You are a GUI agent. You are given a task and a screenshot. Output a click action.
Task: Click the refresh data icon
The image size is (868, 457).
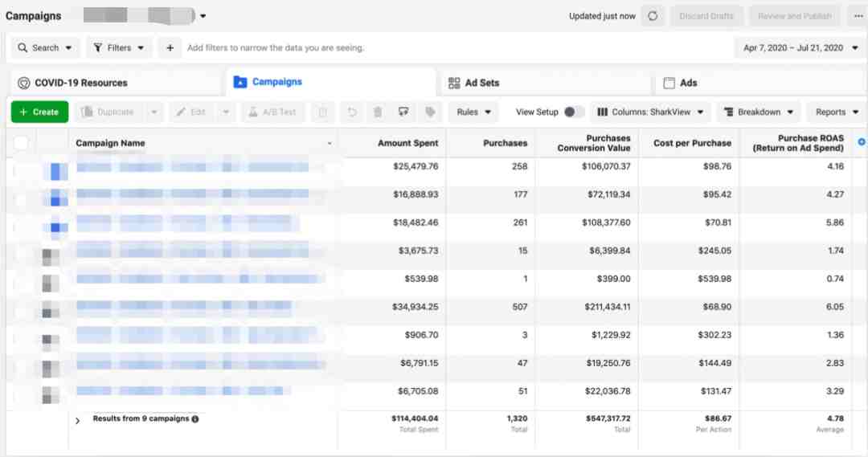pyautogui.click(x=653, y=16)
